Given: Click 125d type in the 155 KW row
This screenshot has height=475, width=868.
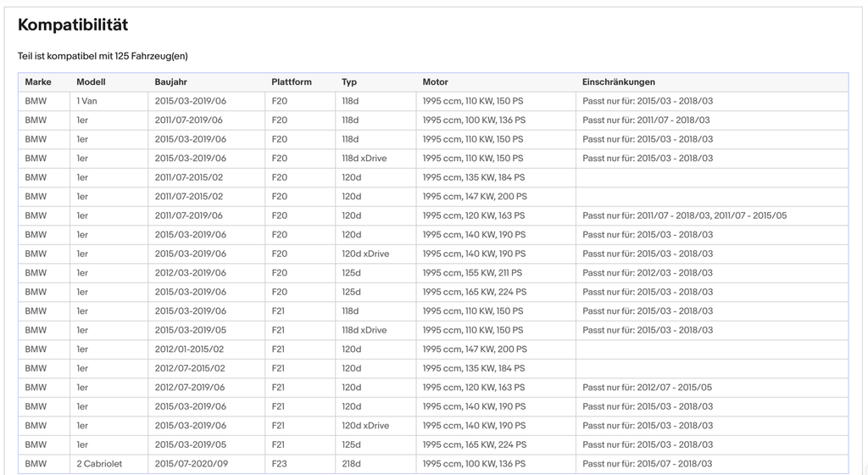Looking at the screenshot, I should pyautogui.click(x=351, y=272).
